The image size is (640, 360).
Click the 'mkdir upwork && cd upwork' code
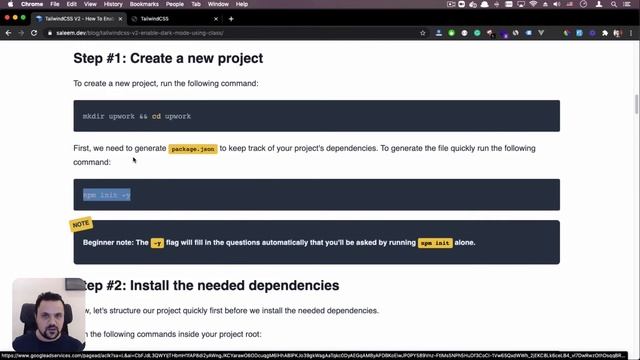tap(137, 116)
